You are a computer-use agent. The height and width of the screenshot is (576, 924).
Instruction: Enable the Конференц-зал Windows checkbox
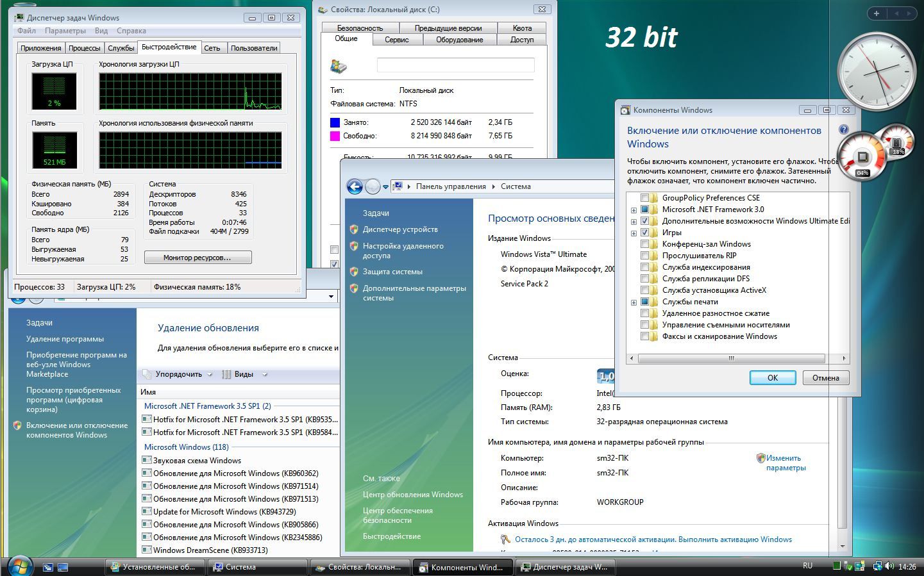644,244
